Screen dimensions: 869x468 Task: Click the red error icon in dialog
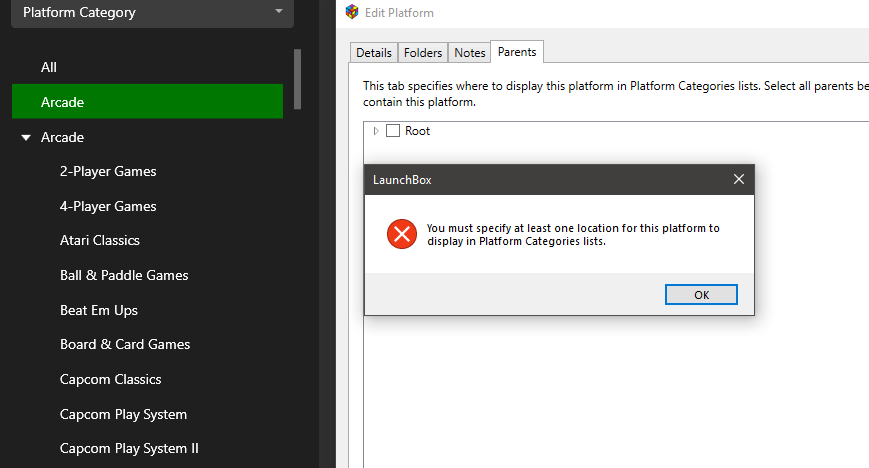point(401,235)
